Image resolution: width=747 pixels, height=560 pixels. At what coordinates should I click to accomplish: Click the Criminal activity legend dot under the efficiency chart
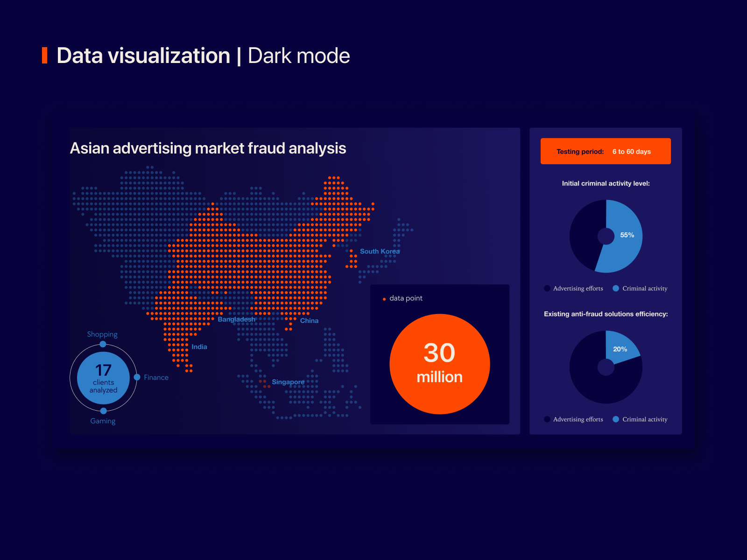tap(616, 419)
